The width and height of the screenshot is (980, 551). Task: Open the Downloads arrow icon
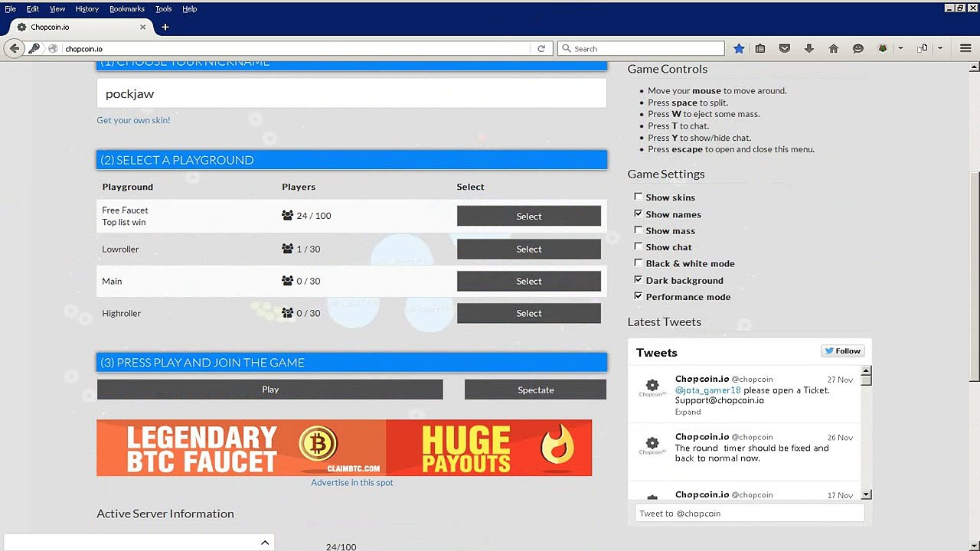[809, 48]
